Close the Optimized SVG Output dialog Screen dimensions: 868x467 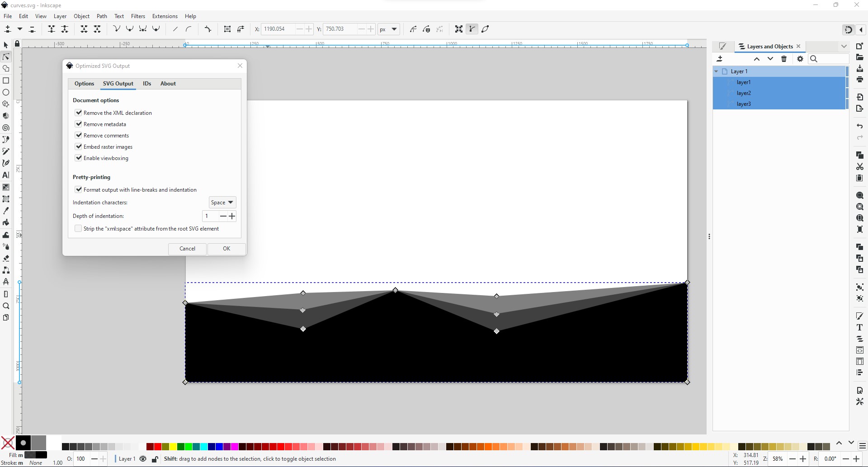tap(240, 66)
